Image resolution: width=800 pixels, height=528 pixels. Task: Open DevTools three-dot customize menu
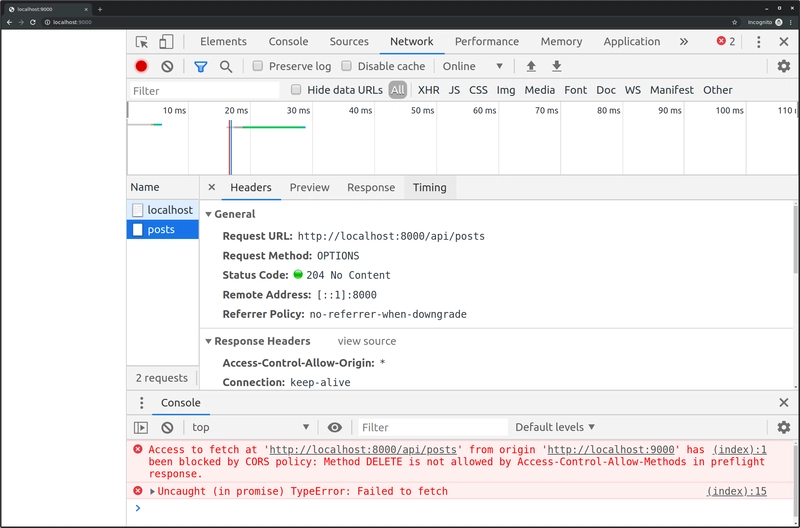pos(759,42)
